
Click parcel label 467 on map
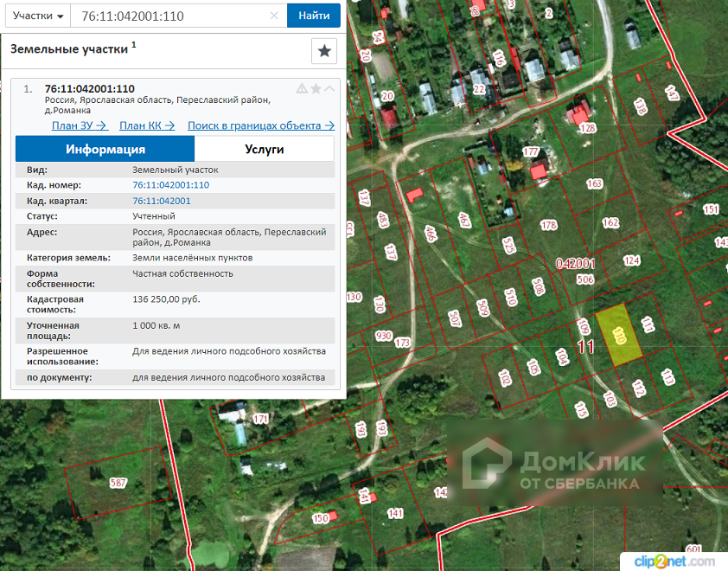click(x=464, y=220)
